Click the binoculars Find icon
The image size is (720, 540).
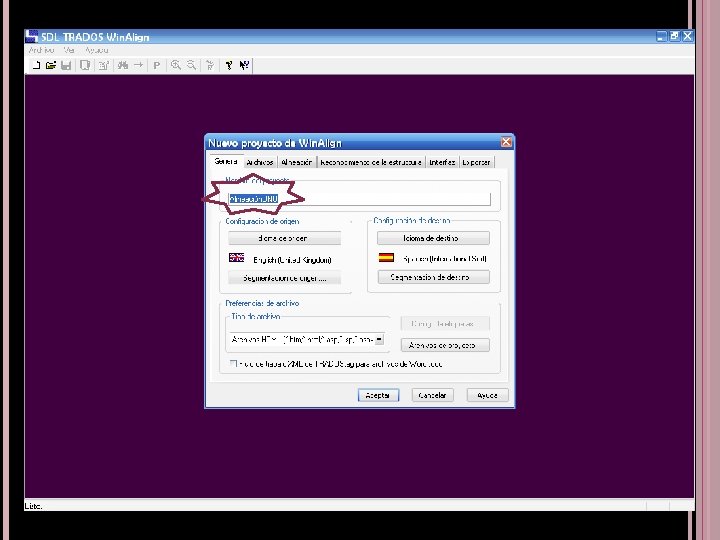tap(123, 65)
